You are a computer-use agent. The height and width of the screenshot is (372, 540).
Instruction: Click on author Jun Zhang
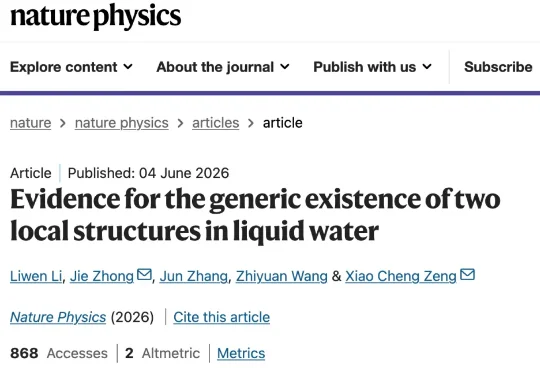[194, 276]
